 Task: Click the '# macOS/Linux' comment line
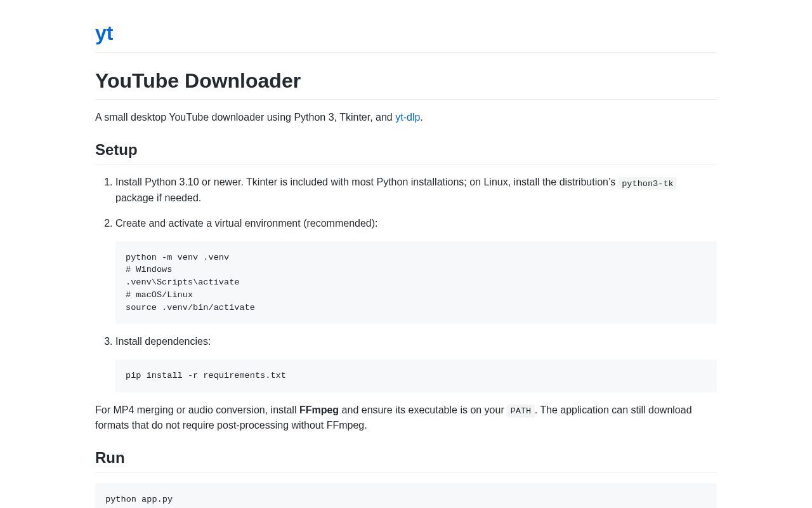[x=159, y=295]
